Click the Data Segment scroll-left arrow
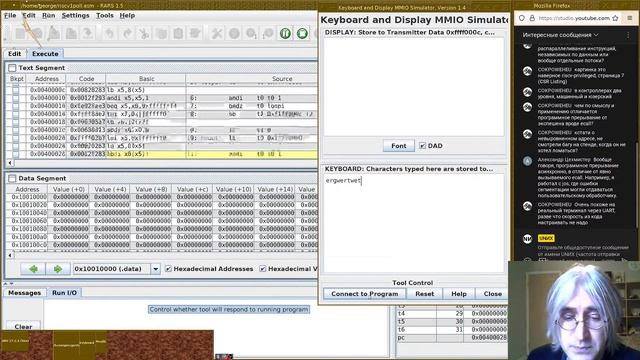This screenshot has width=640, height=360. tap(10, 256)
